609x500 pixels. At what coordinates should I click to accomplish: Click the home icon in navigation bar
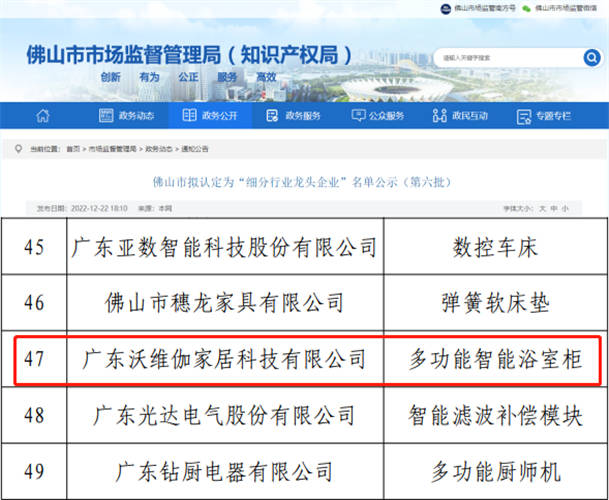(x=43, y=115)
